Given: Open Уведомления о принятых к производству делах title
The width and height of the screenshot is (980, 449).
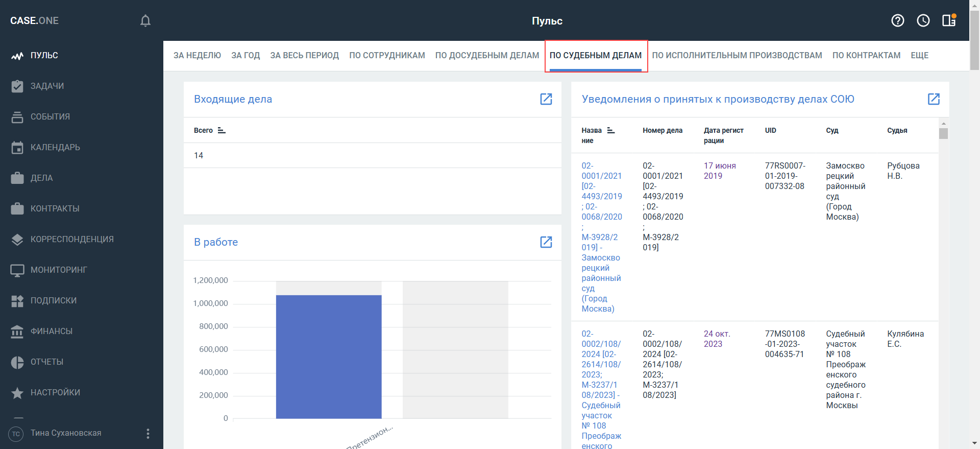Looking at the screenshot, I should pyautogui.click(x=718, y=99).
